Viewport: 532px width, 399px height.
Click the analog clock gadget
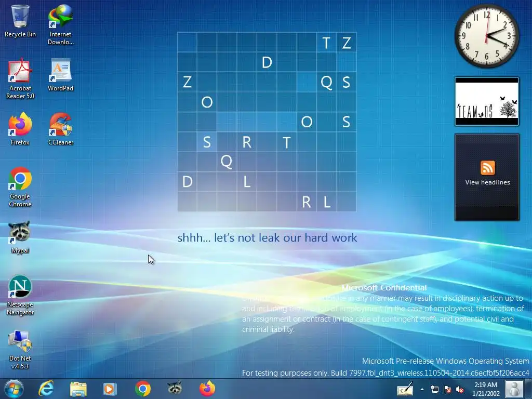(486, 36)
